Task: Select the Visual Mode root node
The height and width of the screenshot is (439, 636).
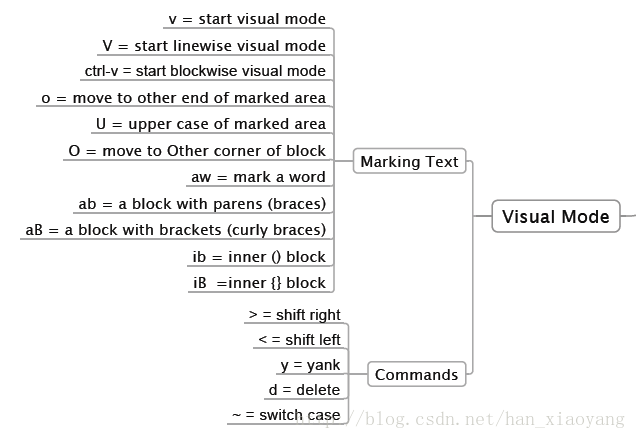Action: click(555, 216)
